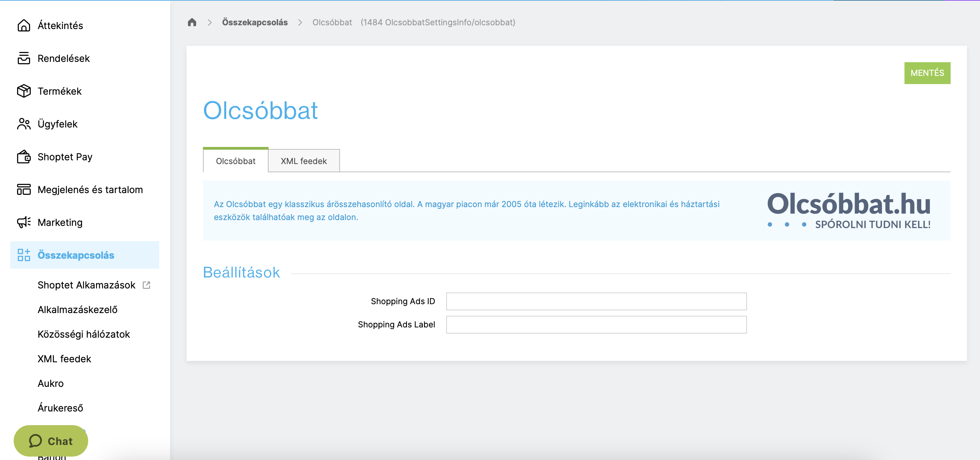Viewport: 980px width, 460px height.
Task: Save settings with the MENTÉS button
Action: pyautogui.click(x=927, y=73)
